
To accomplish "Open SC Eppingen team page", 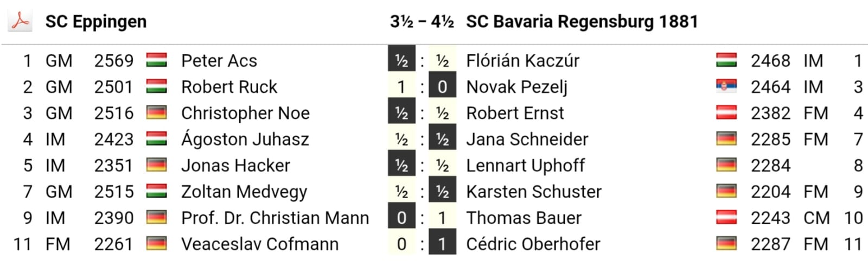I will [96, 22].
